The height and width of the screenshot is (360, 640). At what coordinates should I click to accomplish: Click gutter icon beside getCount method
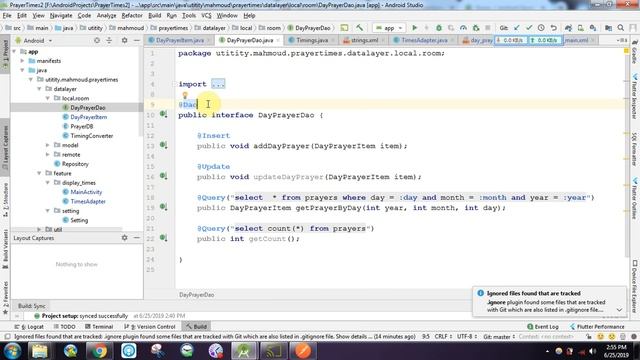(163, 238)
